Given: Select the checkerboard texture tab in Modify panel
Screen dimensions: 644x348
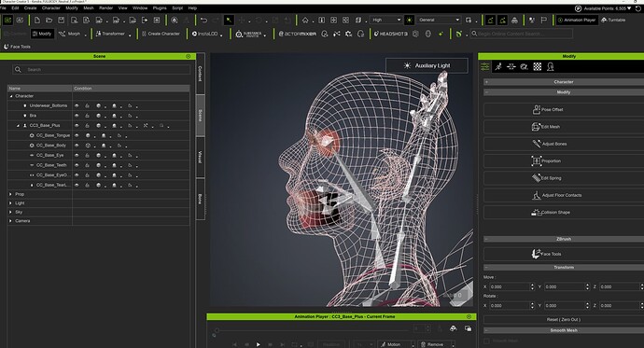Looking at the screenshot, I should (x=538, y=66).
